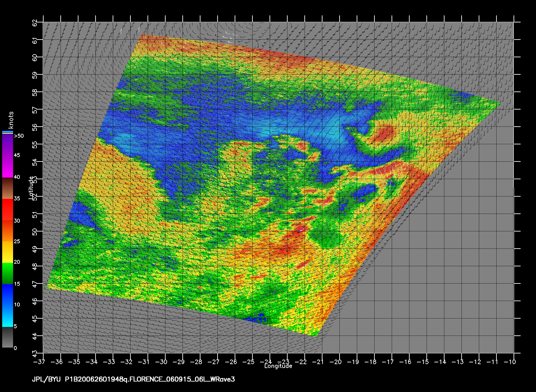536x392 pixels.
Task: Click the gray 0–5 knots color band
Action: (x=8, y=337)
